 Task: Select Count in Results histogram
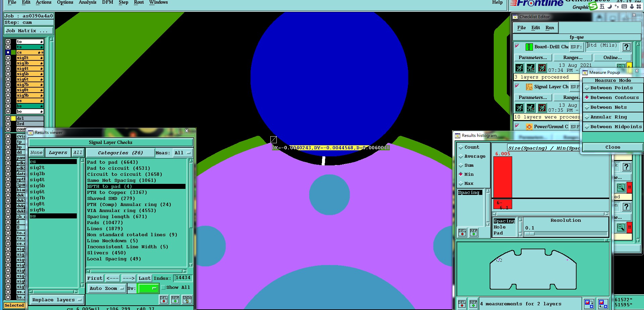click(x=469, y=147)
